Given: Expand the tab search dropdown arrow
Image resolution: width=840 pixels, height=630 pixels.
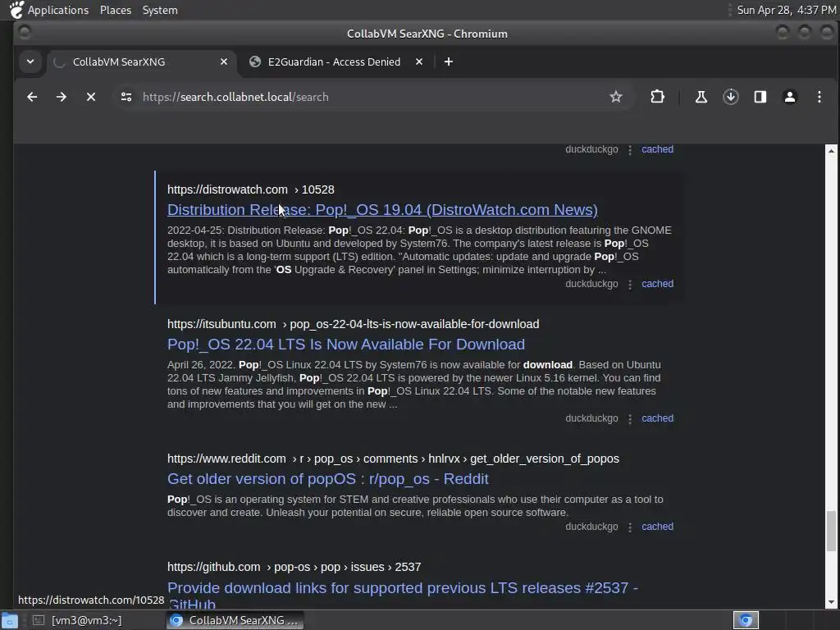Looking at the screenshot, I should [30, 62].
